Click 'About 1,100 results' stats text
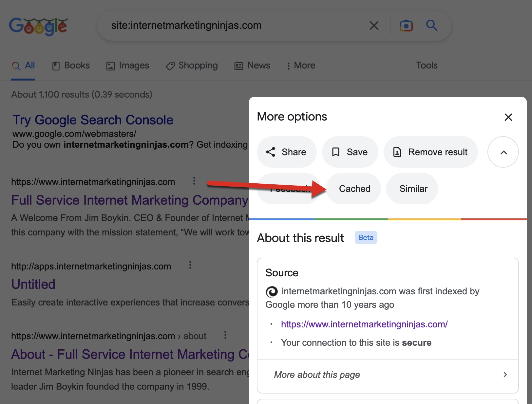532x404 pixels. pos(82,94)
